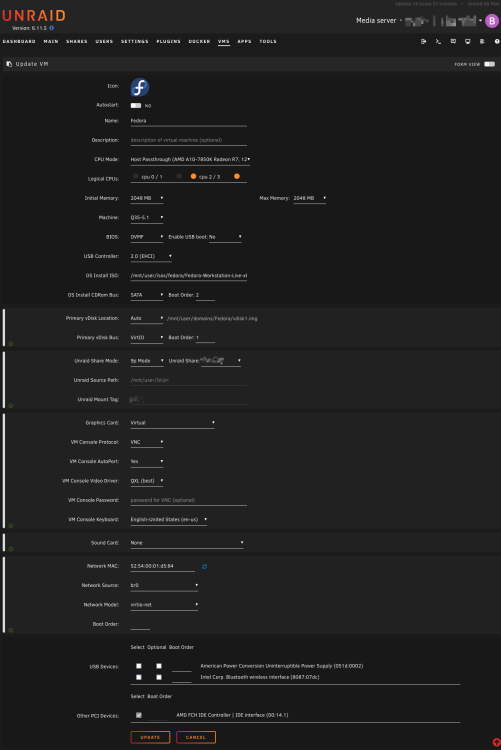Click the Name field containing Fedora
This screenshot has width=501, height=750.
click(x=189, y=121)
